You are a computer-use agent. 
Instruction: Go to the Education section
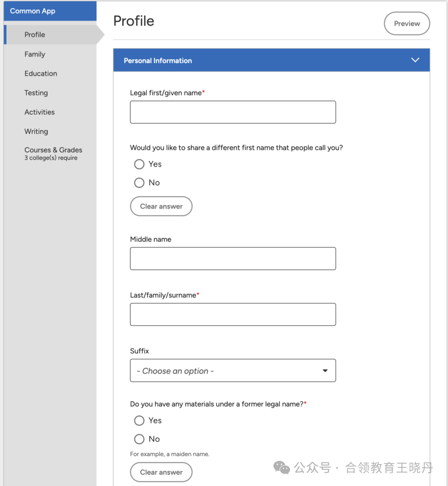(41, 73)
